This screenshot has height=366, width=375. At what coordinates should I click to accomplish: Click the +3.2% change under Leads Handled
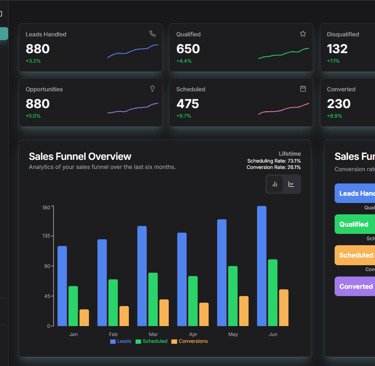pos(33,61)
